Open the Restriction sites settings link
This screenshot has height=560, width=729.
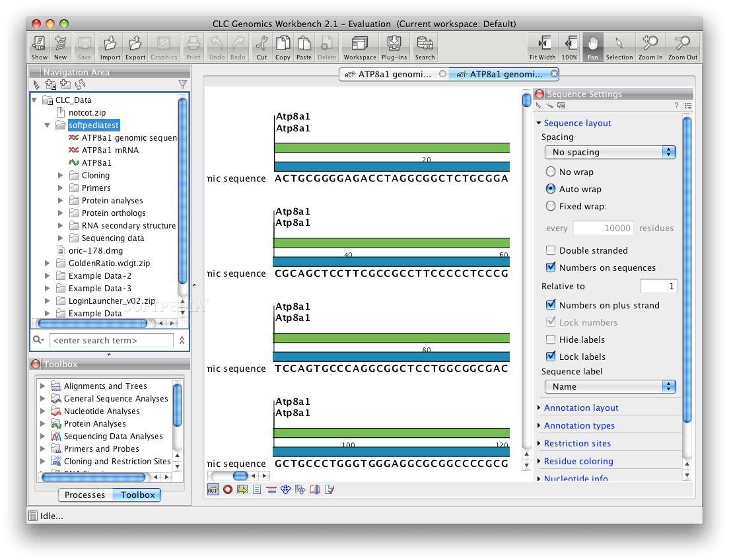pyautogui.click(x=577, y=444)
